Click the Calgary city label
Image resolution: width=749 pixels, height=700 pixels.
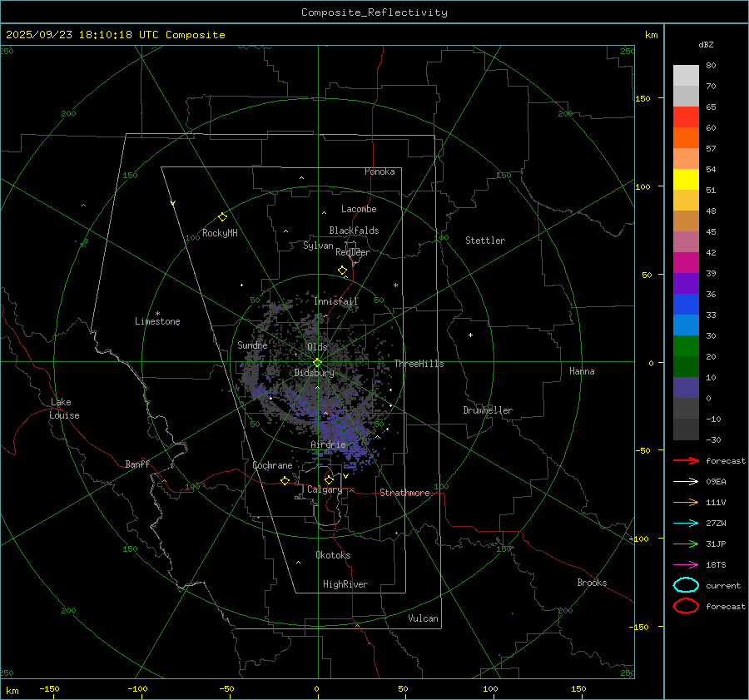(324, 490)
